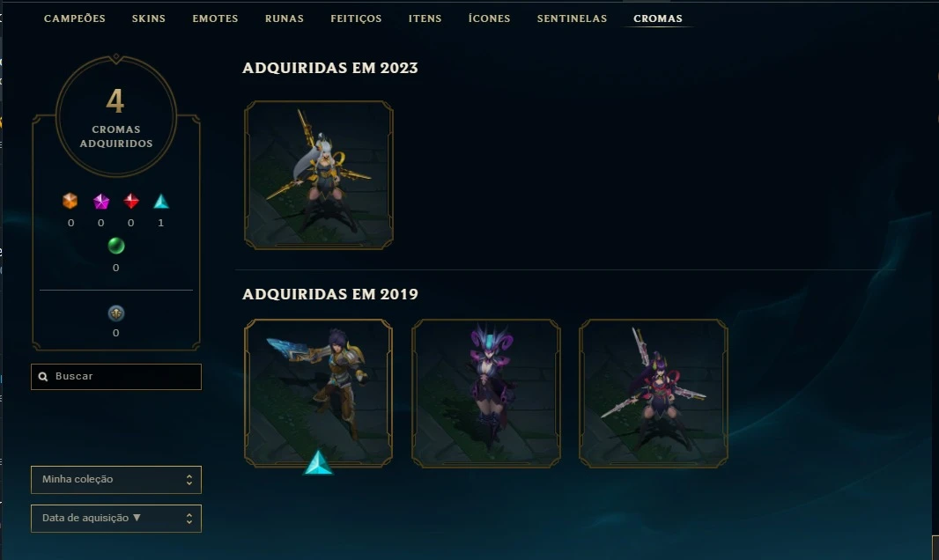
Task: Click the green orb gem icon
Action: pos(116,246)
